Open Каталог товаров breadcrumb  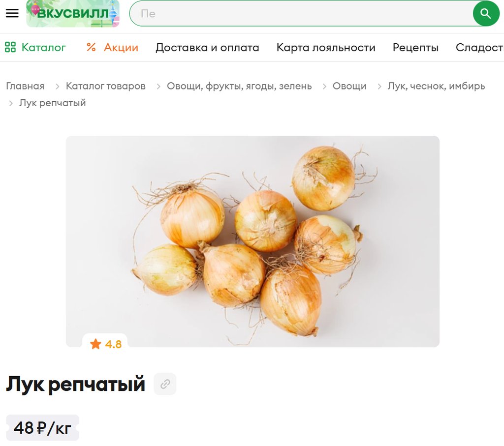pyautogui.click(x=106, y=86)
